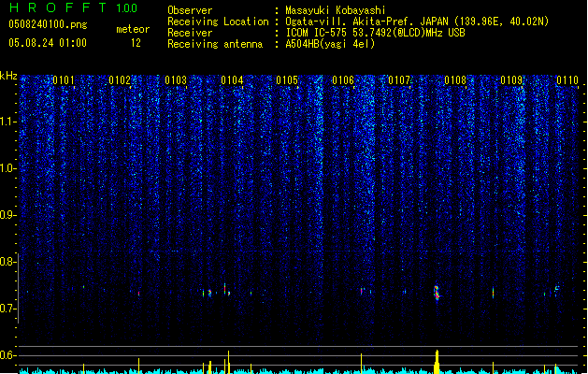Click the 0107 time marker label
Viewport: 588px width, 374px height.
coord(399,80)
